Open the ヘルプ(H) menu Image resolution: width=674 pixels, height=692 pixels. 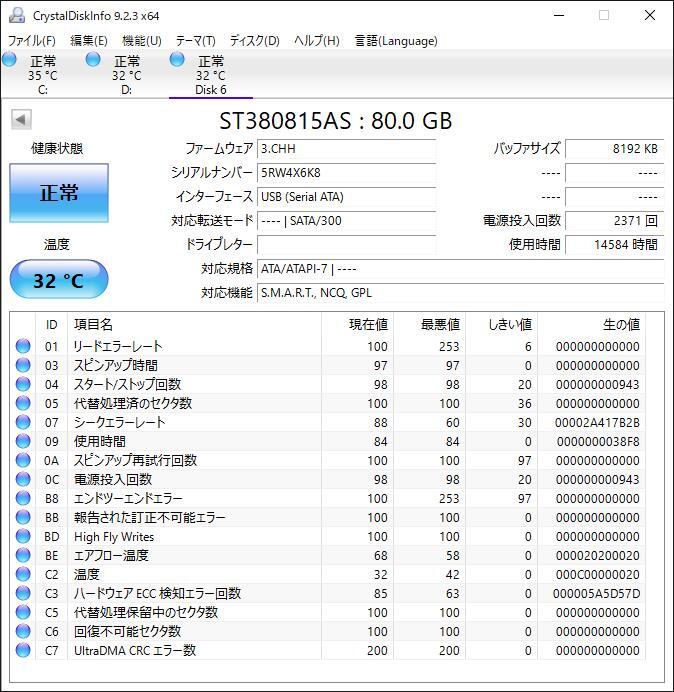(317, 41)
